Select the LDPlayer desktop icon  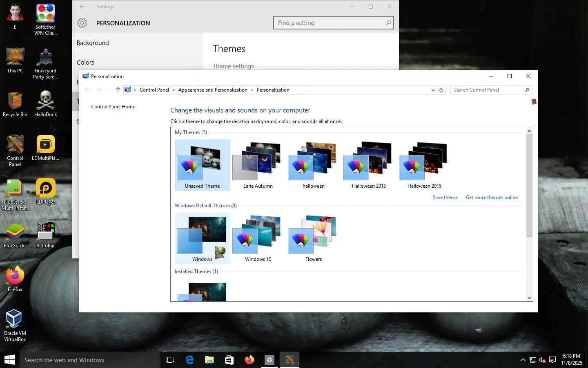point(45,192)
